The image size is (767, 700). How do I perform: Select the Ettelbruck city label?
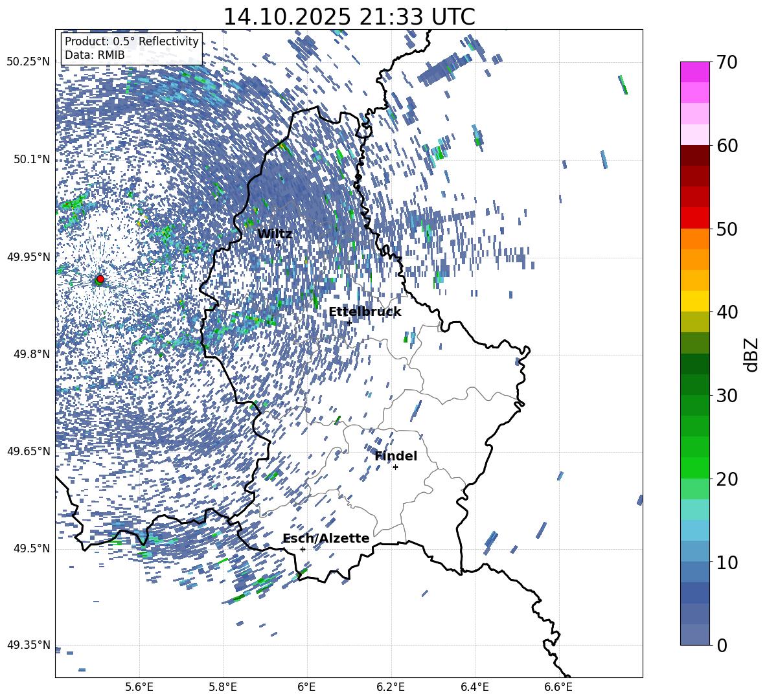coord(365,312)
